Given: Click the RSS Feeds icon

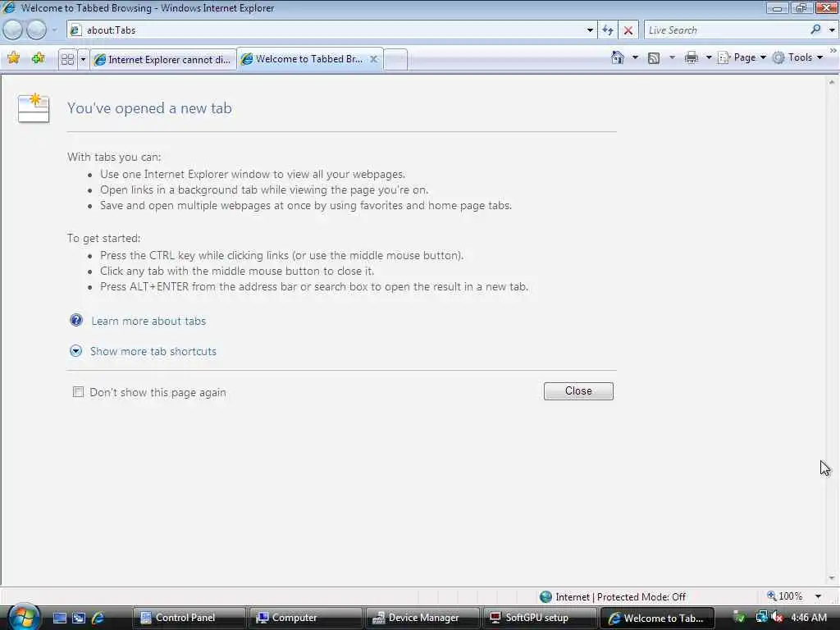Looking at the screenshot, I should pyautogui.click(x=654, y=58).
